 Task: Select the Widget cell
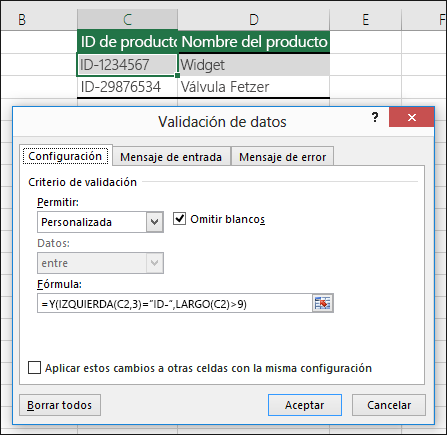tap(254, 65)
